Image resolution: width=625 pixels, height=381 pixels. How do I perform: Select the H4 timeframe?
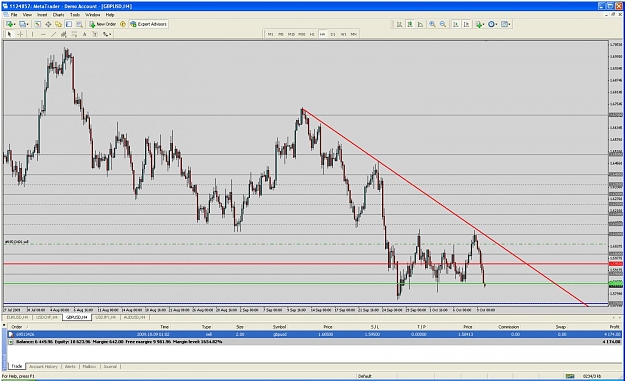pyautogui.click(x=322, y=34)
